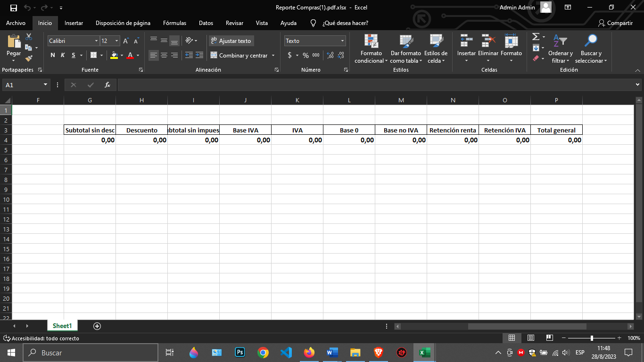The image size is (644, 362).
Task: Switch to the Datos tab
Action: (206, 23)
